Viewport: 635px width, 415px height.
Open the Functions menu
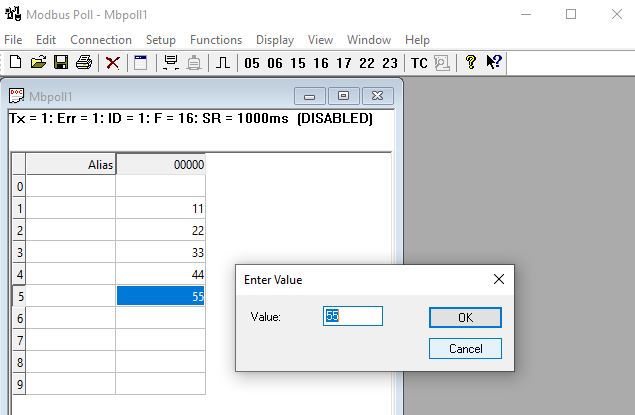(x=216, y=40)
